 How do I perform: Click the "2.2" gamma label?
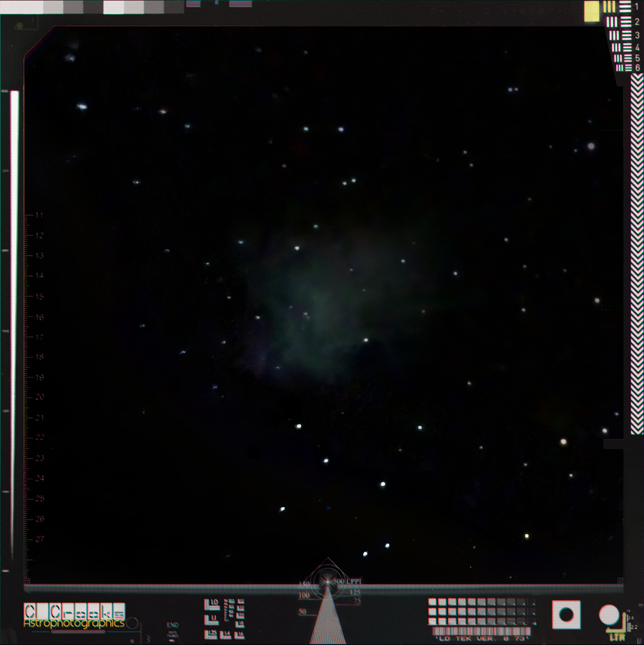tap(634, 627)
